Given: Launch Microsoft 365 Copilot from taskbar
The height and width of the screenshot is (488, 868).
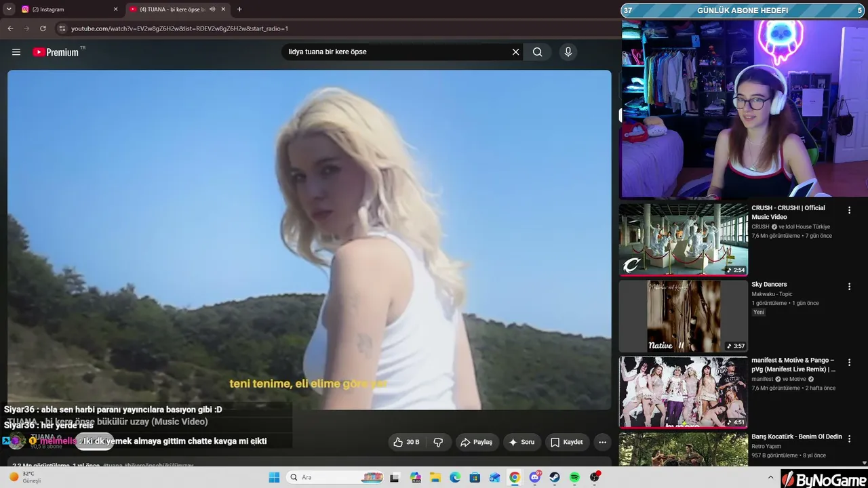Looking at the screenshot, I should tap(416, 477).
